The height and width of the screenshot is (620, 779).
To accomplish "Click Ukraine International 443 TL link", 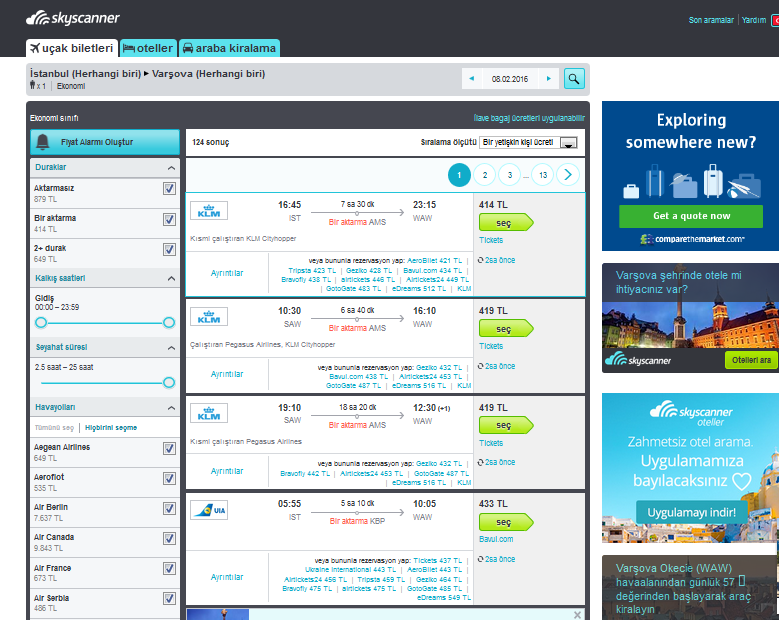I will pos(351,570).
